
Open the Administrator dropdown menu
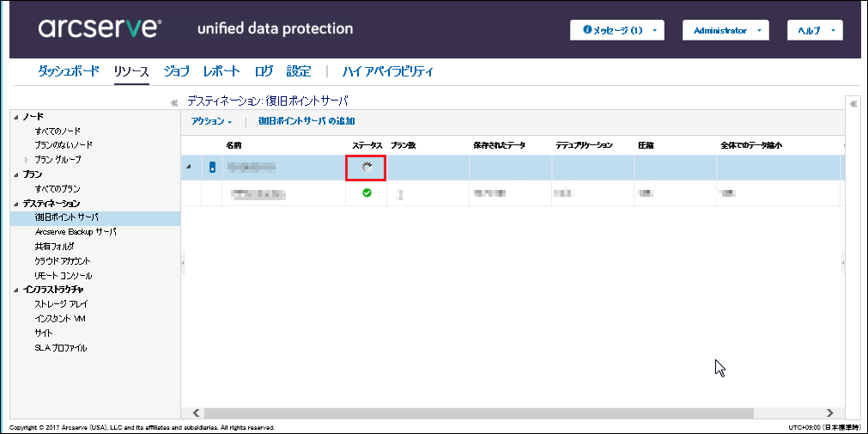(725, 30)
